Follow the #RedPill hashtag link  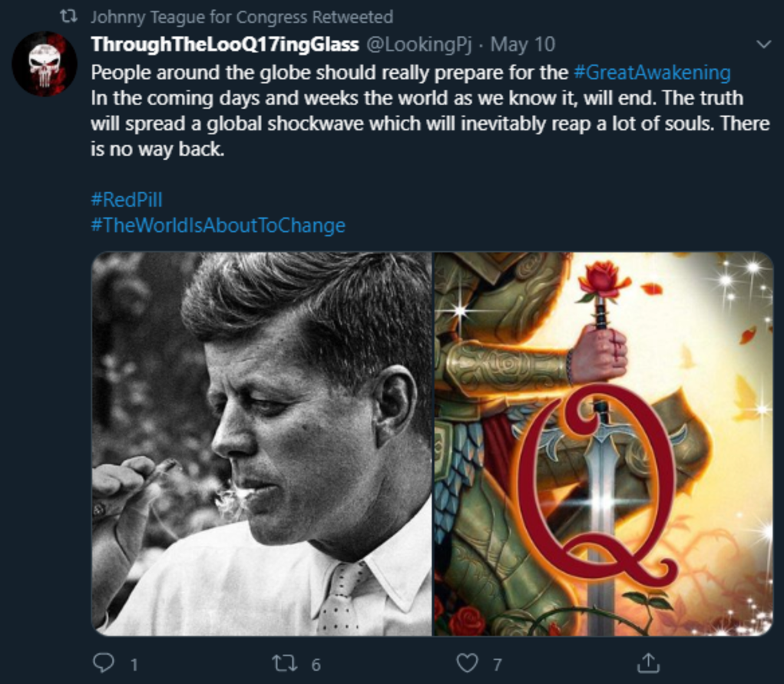127,200
